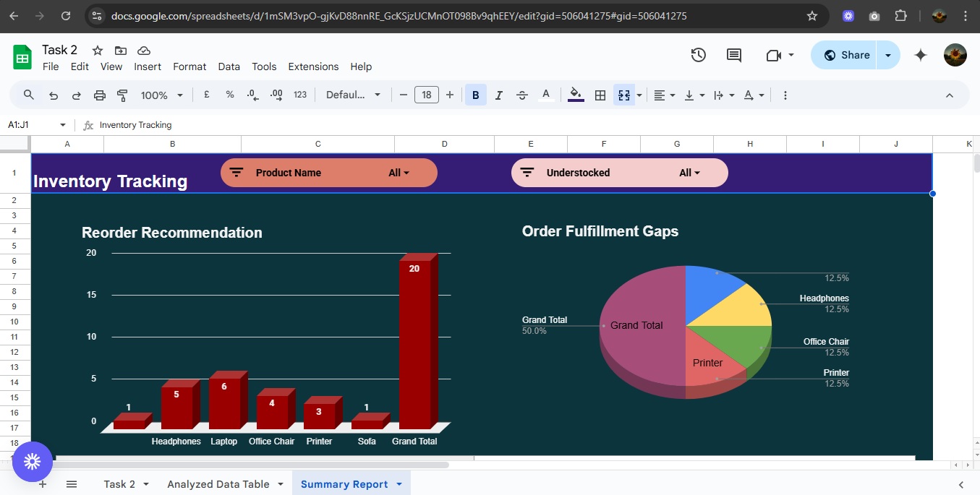
Task: Open version history clock icon
Action: point(698,55)
